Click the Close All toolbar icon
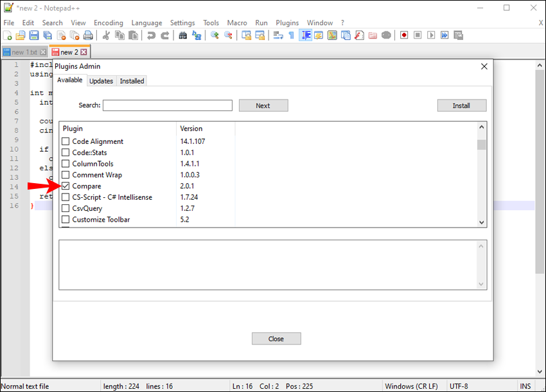The width and height of the screenshot is (546, 392). 75,35
